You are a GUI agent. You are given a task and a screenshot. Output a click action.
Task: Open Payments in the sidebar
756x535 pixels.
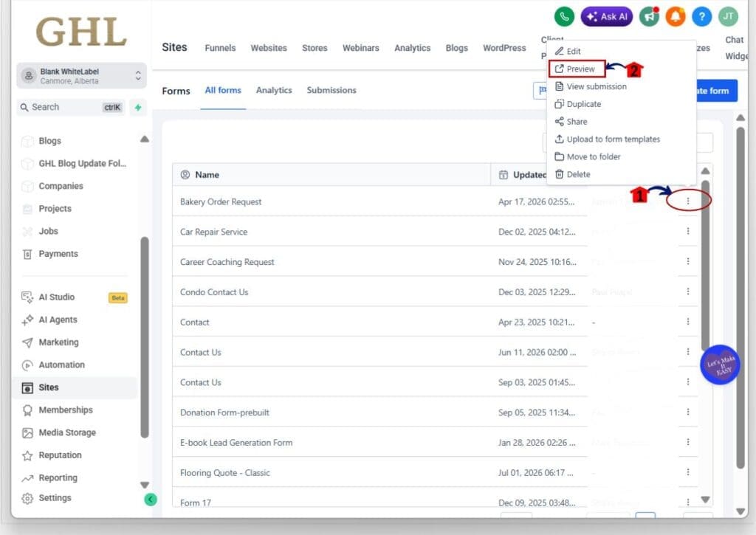pyautogui.click(x=58, y=254)
